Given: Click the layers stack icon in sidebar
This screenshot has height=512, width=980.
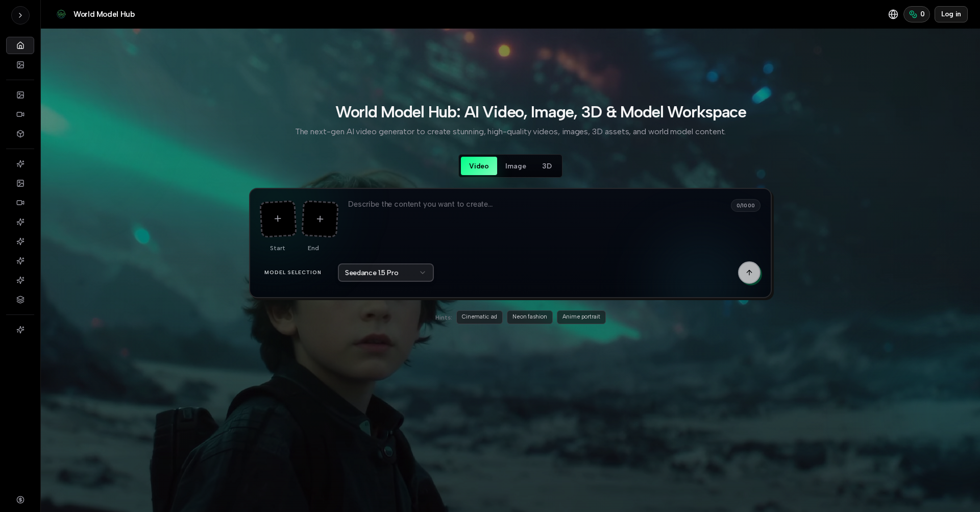Looking at the screenshot, I should coord(20,300).
